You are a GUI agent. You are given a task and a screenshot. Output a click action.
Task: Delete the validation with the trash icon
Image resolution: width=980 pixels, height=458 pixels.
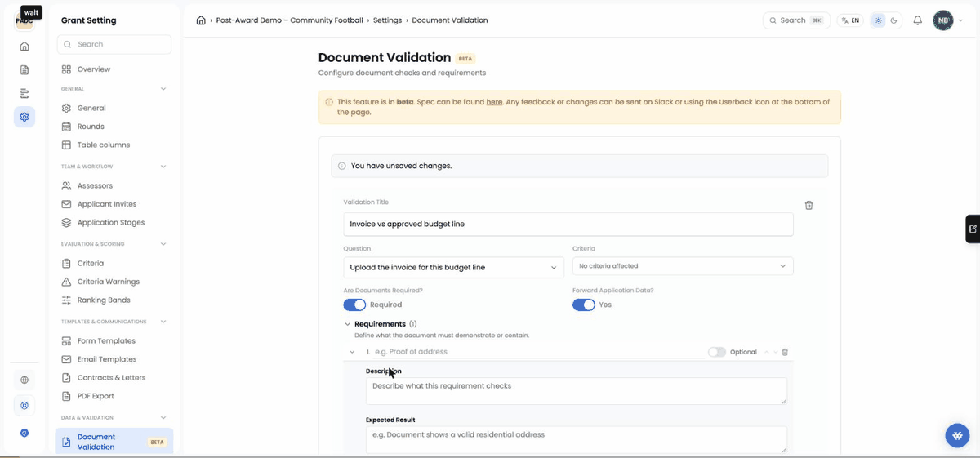coord(808,206)
